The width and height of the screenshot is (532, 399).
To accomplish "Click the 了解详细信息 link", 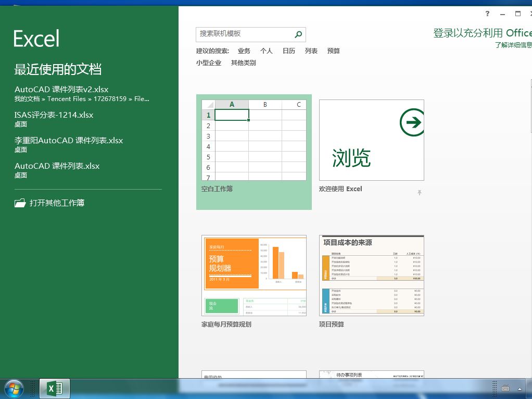I will [x=513, y=45].
